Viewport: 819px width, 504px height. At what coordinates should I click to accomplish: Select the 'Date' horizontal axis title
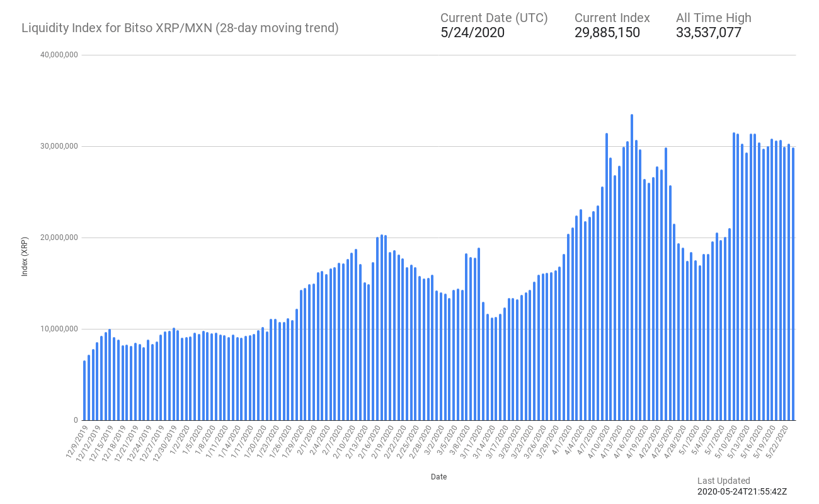pos(439,477)
